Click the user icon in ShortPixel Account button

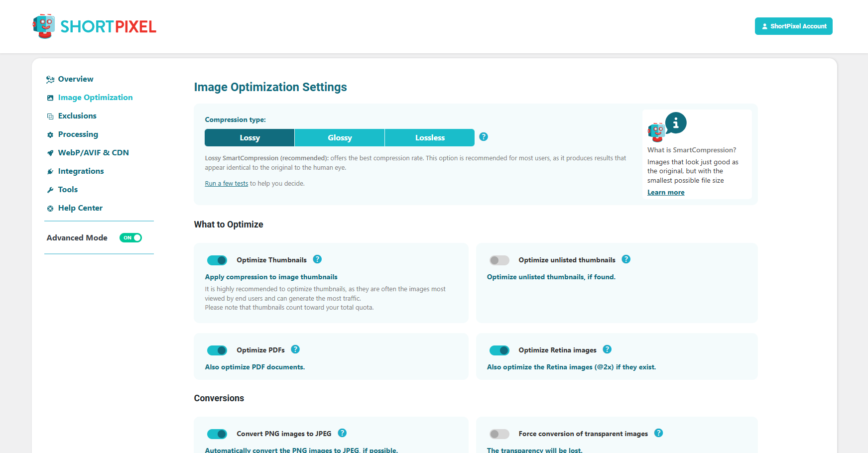765,26
